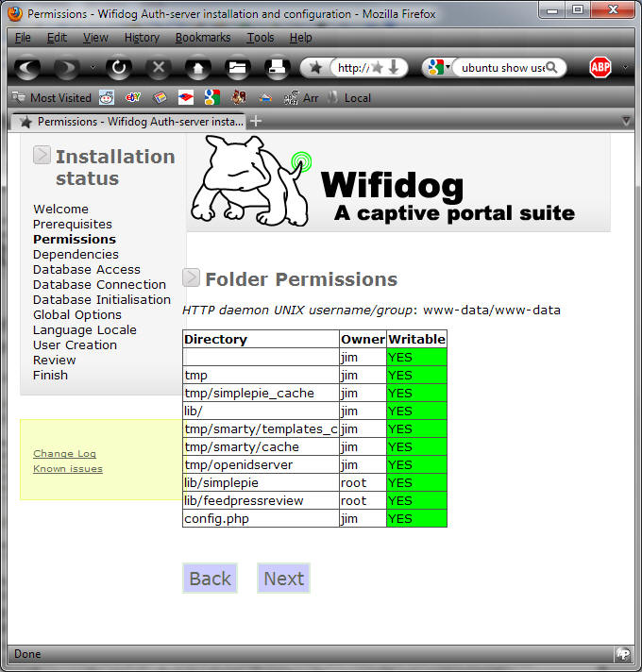Open the Known issues link
Image resolution: width=642 pixels, height=672 pixels.
(68, 469)
